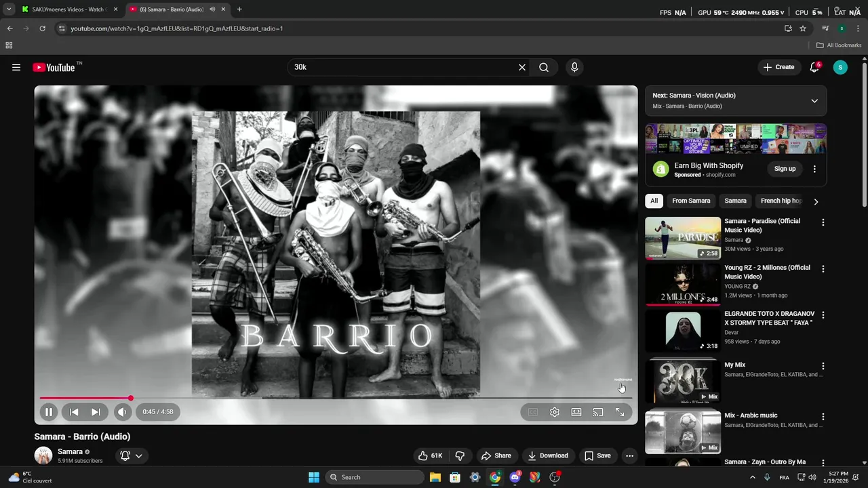This screenshot has height=488, width=868.
Task: Open Samara channel avatar
Action: pos(43,455)
